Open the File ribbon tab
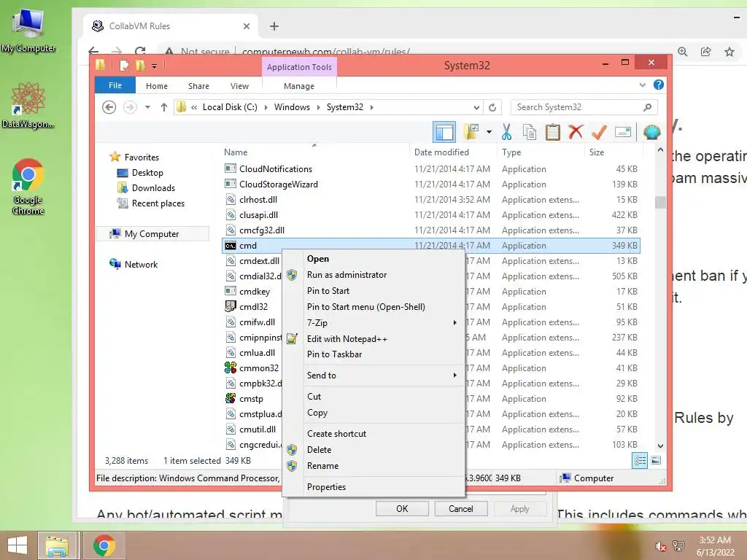 [115, 85]
